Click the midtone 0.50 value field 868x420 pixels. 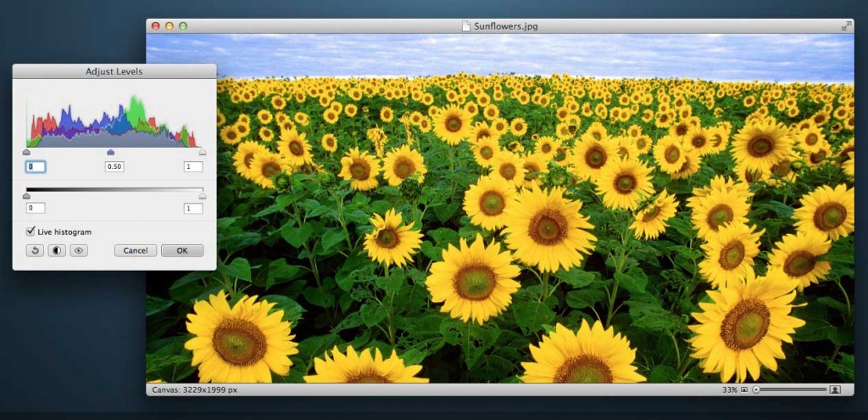[114, 167]
